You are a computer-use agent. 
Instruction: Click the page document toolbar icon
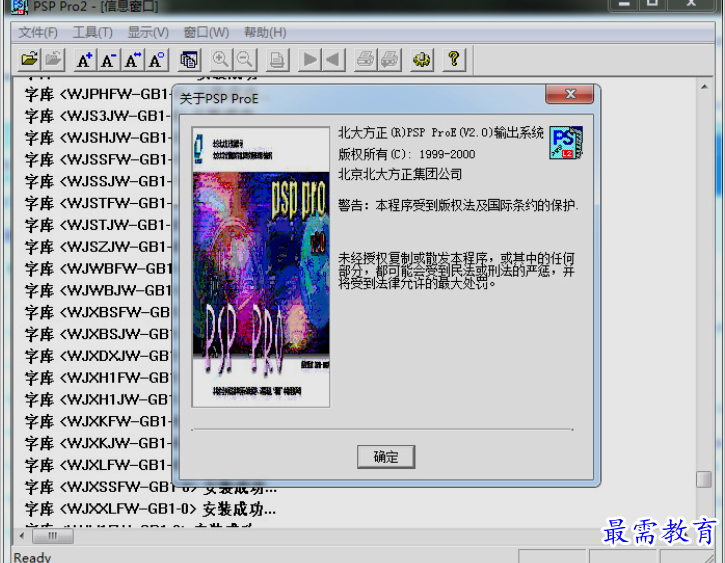coord(277,60)
